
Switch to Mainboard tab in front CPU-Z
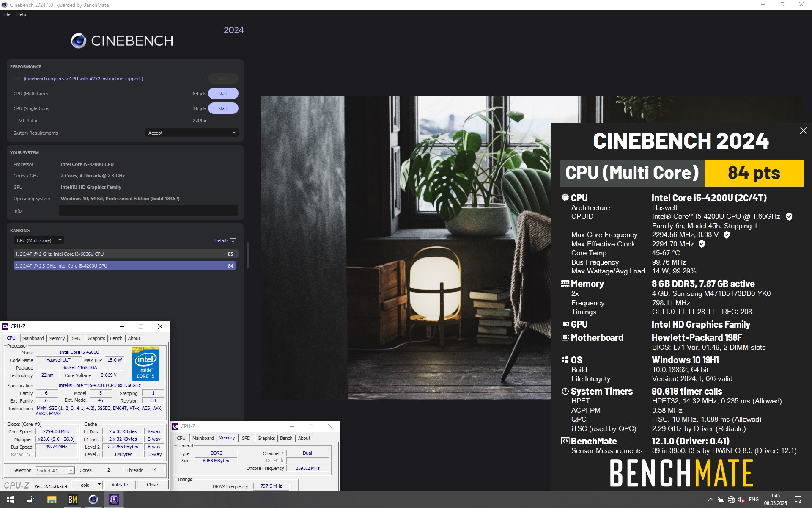point(33,338)
